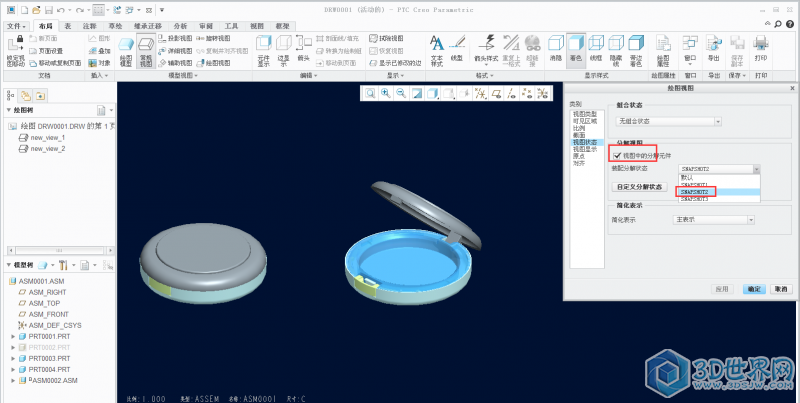Click 移动或复制页面 in document group

pyautogui.click(x=56, y=63)
